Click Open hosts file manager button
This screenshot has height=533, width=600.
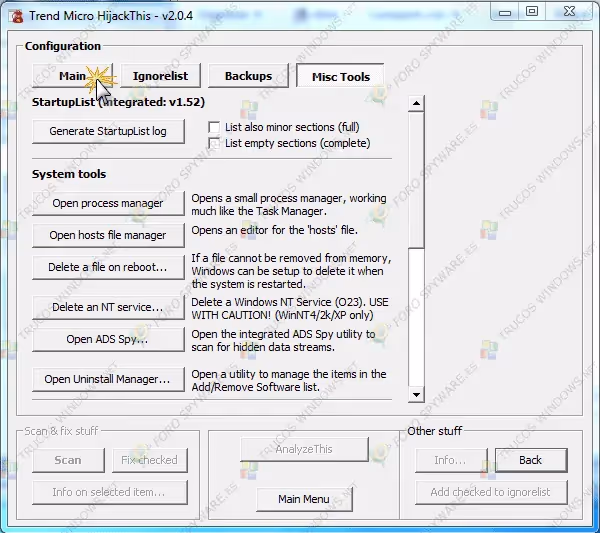[x=108, y=235]
